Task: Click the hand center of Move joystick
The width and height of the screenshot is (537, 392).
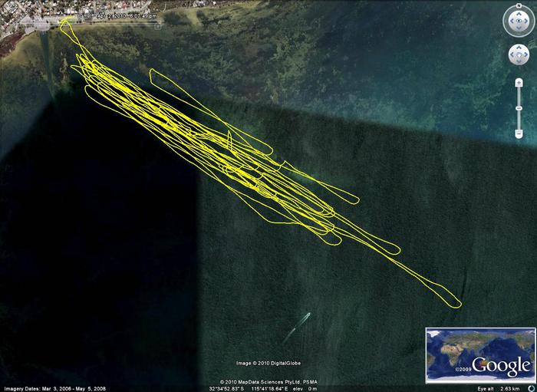Action: pyautogui.click(x=519, y=55)
